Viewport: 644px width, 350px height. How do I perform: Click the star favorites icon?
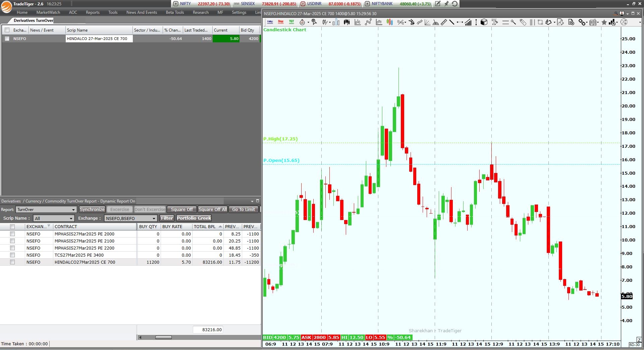(604, 22)
